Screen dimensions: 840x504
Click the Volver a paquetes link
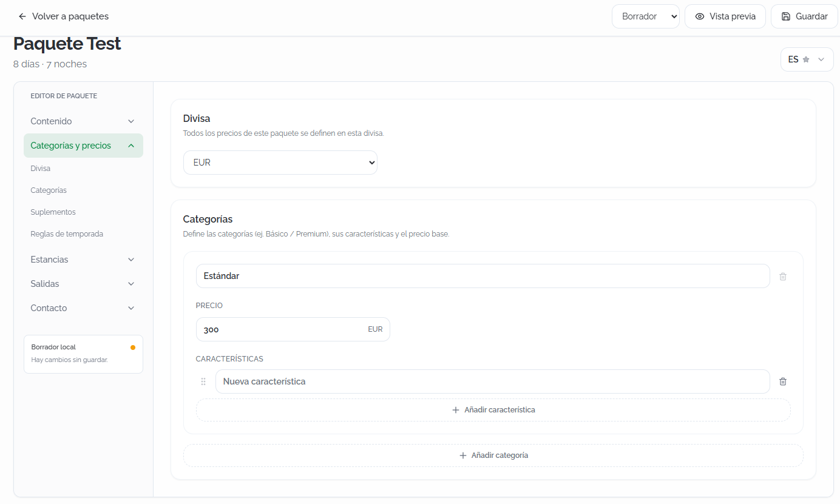[64, 16]
